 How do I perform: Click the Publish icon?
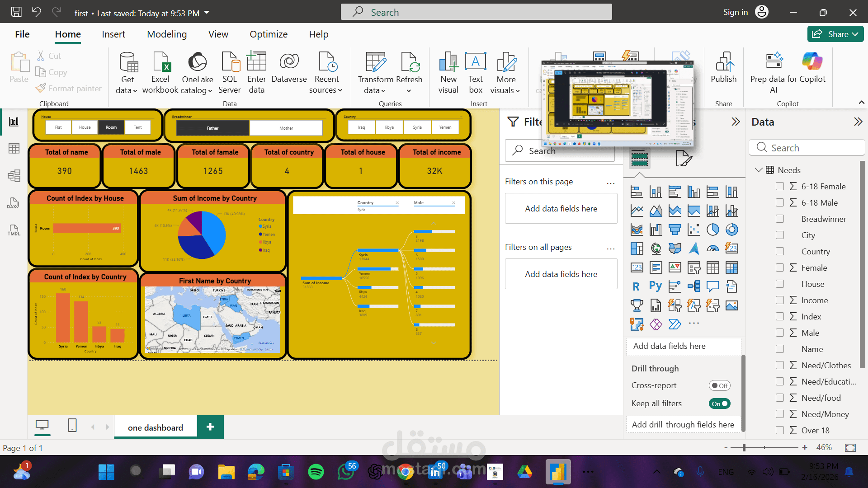click(x=723, y=63)
